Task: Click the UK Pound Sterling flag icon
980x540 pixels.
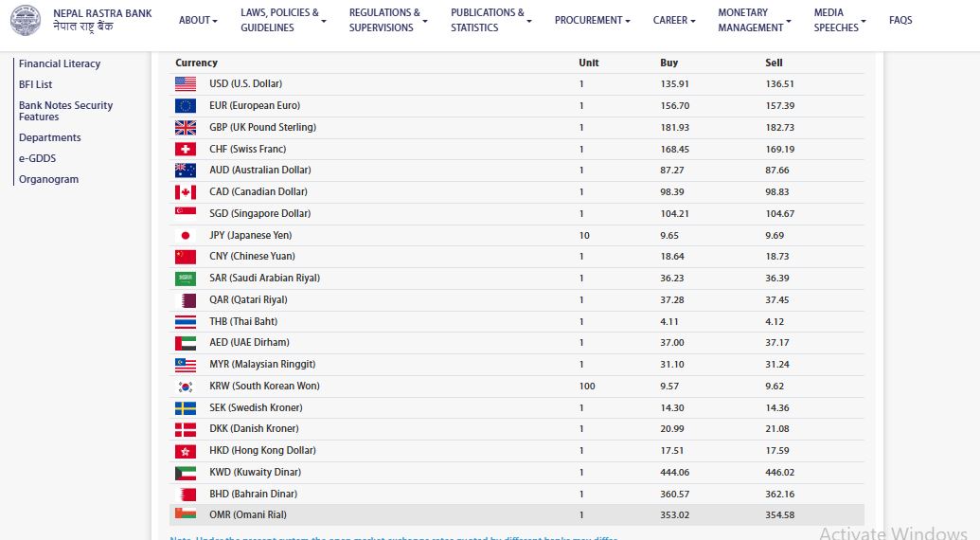Action: (186, 128)
